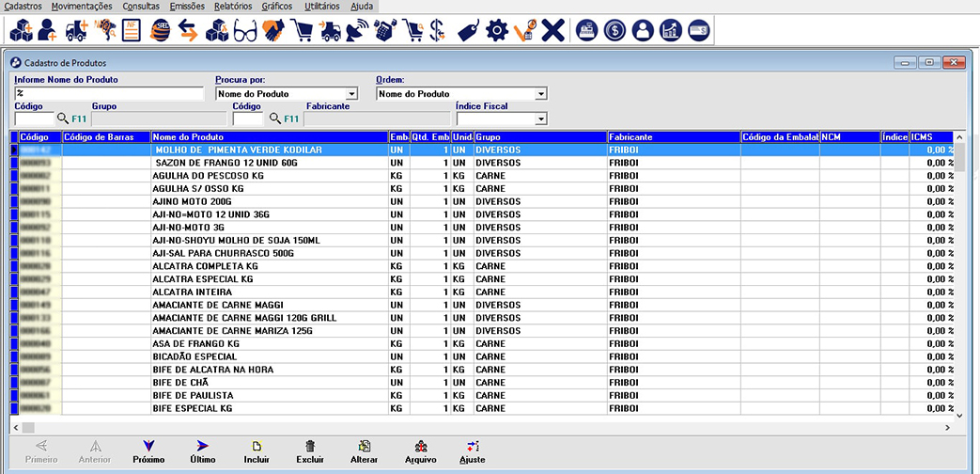Click the 'Informe Nome do Produto' input field

109,94
